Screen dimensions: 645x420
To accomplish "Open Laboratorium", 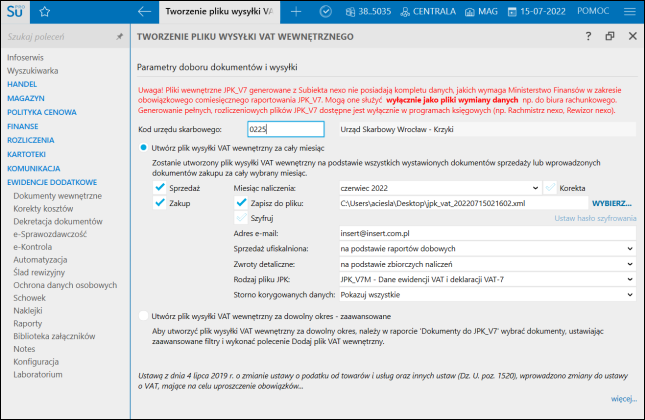I will (38, 374).
